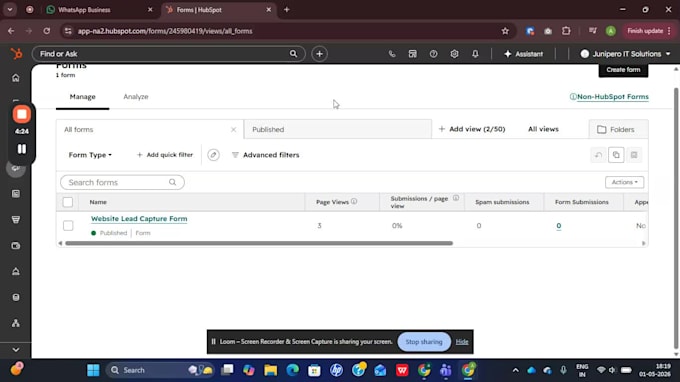Open the Website Lead Capture Form link
The height and width of the screenshot is (382, 680).
click(x=139, y=219)
